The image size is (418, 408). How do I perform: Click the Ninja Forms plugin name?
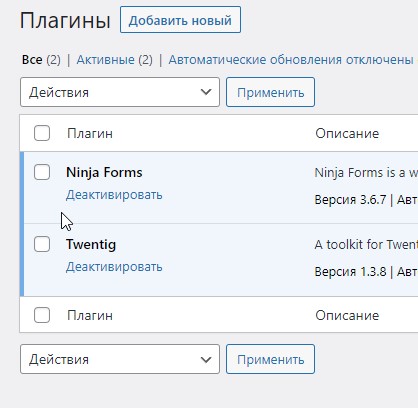pos(104,172)
